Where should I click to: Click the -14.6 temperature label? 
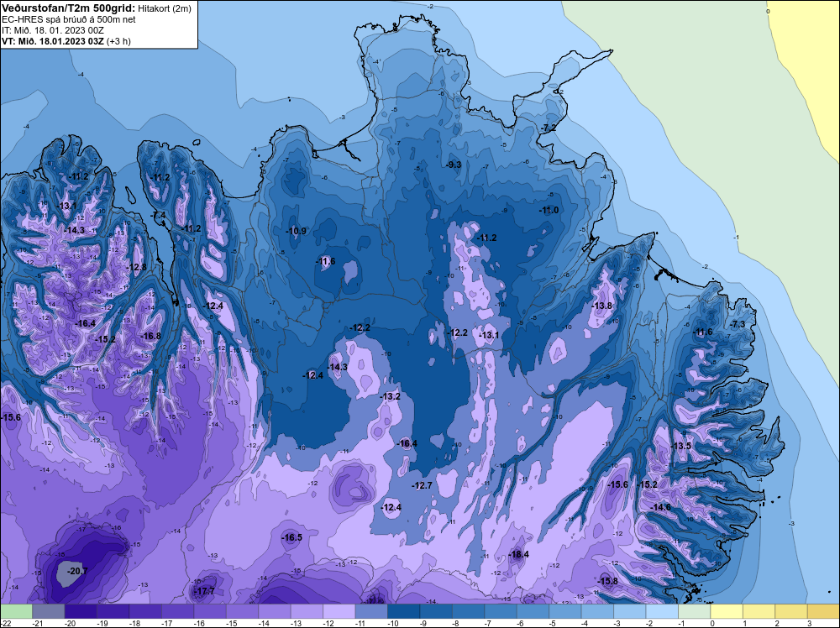tap(661, 507)
